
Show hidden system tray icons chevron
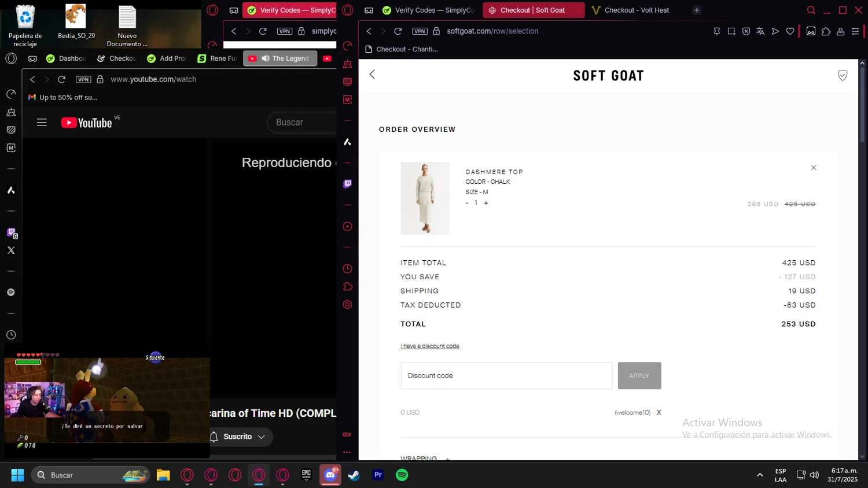(760, 475)
